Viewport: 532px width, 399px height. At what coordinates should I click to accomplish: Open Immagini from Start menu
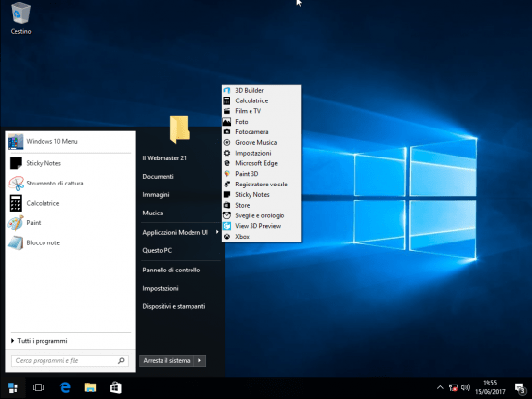coord(156,194)
